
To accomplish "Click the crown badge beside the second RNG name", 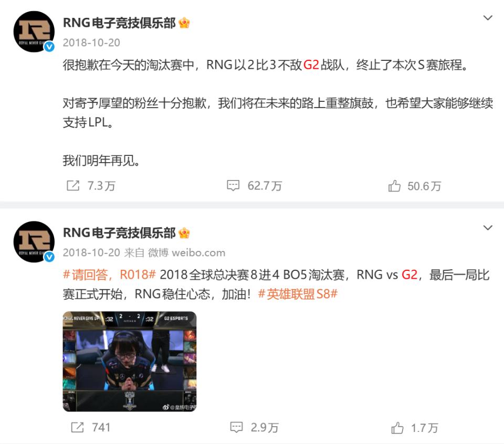I will (184, 233).
